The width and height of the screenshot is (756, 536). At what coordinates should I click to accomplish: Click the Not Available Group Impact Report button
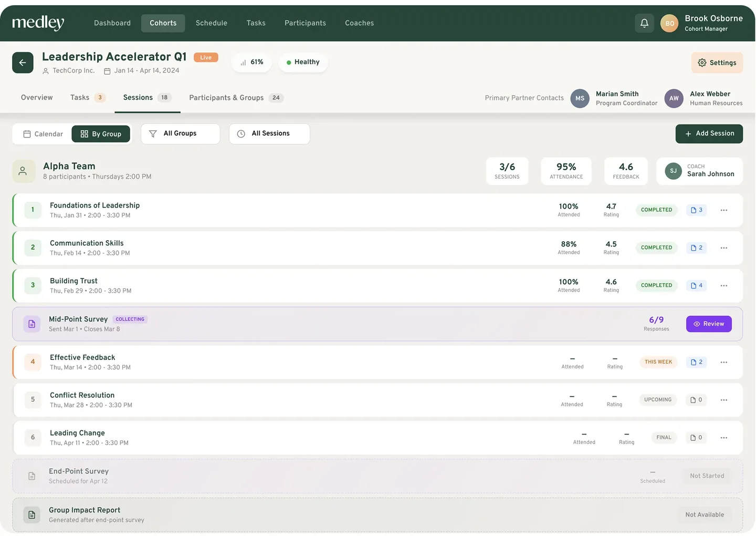click(x=705, y=515)
